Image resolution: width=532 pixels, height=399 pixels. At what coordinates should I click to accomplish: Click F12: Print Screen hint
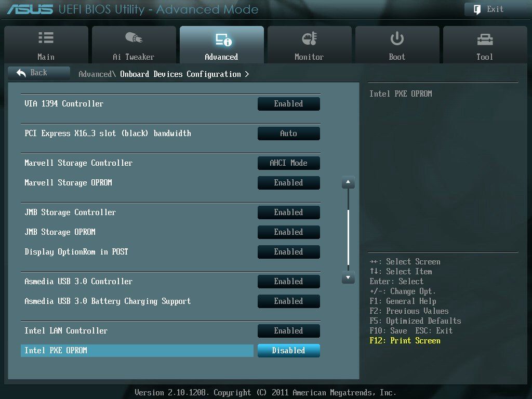tap(405, 341)
